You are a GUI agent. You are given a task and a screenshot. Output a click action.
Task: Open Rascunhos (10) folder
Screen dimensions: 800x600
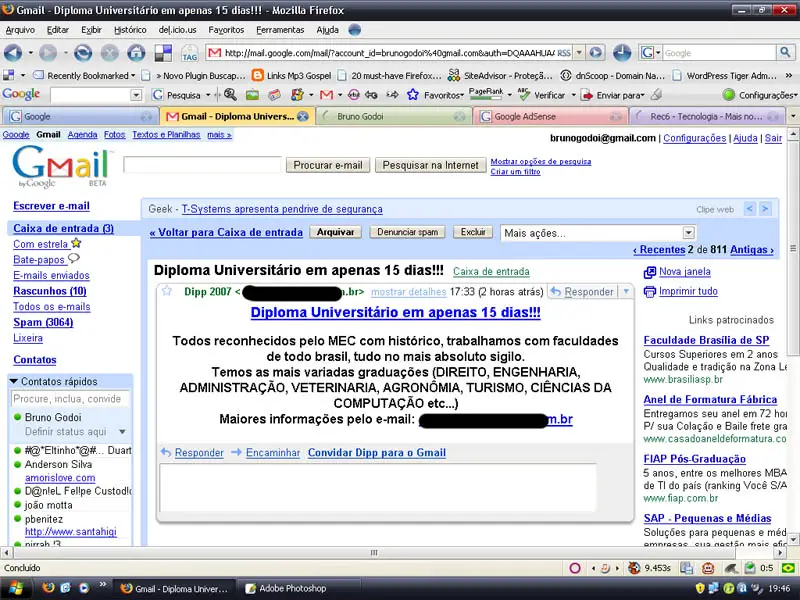click(x=49, y=291)
